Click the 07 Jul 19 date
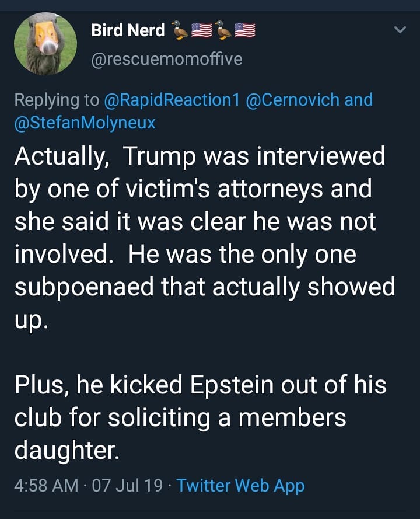The image size is (420, 519). 128,485
